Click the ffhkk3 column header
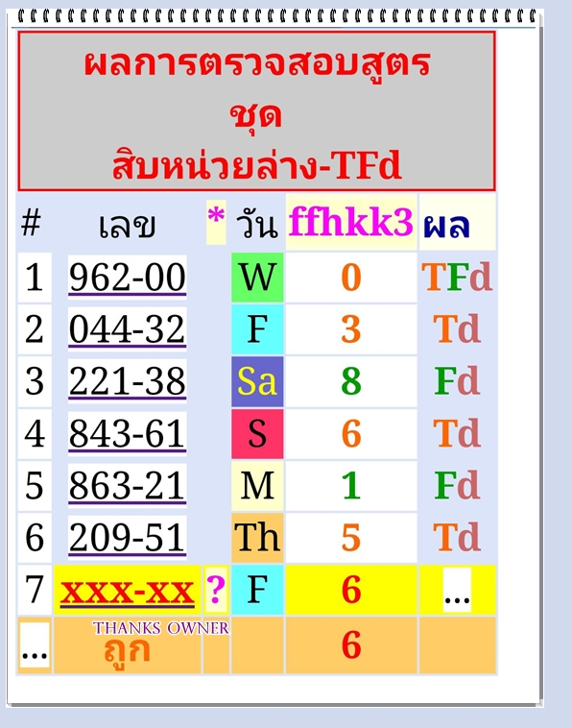 pyautogui.click(x=351, y=222)
